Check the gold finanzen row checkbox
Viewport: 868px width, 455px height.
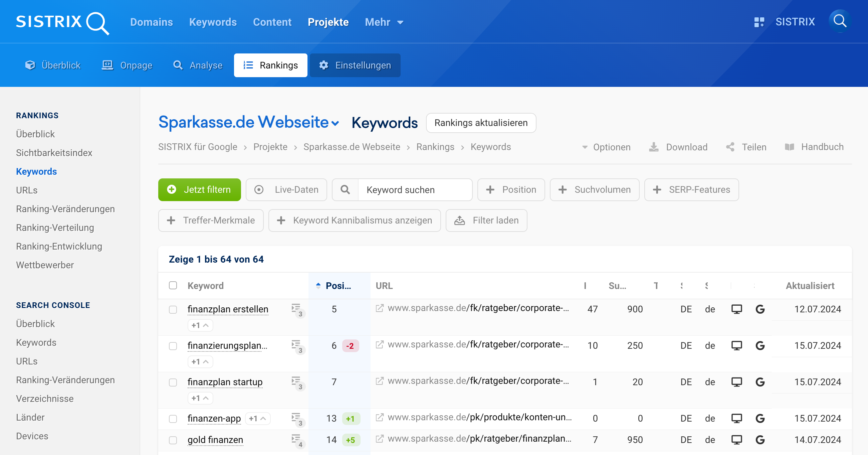173,441
